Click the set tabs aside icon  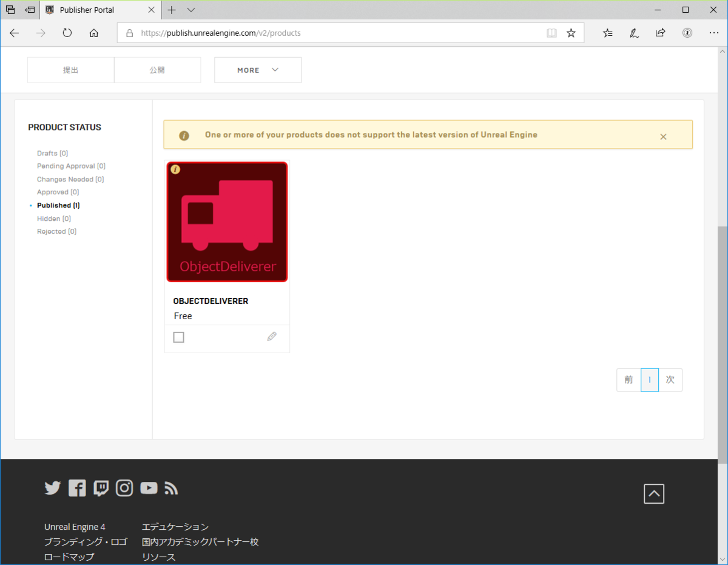[29, 10]
